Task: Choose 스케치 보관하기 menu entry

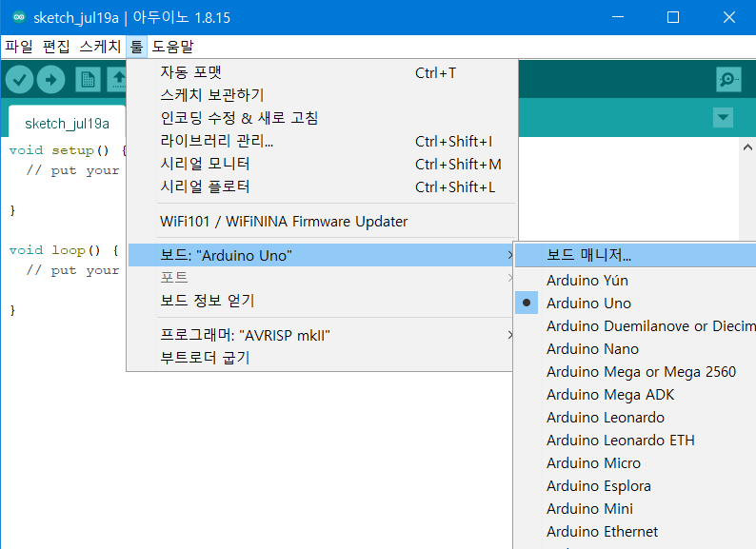Action: click(321, 95)
